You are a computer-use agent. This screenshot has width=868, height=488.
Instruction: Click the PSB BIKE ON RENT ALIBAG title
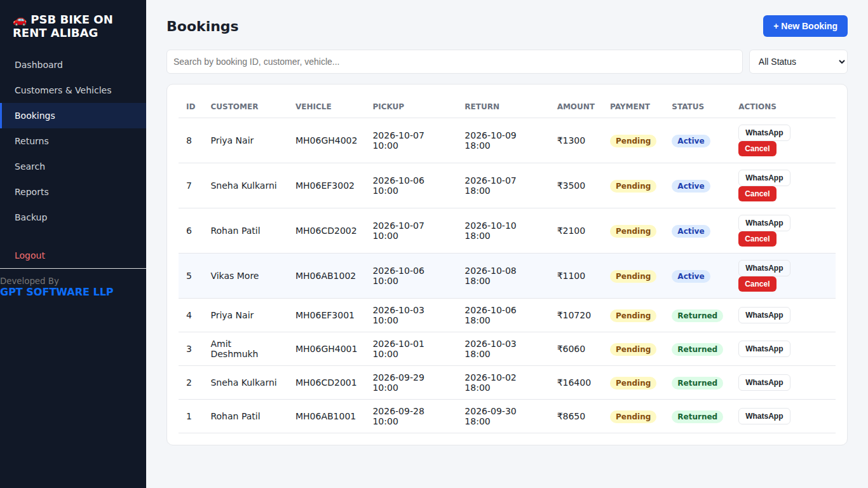point(63,26)
